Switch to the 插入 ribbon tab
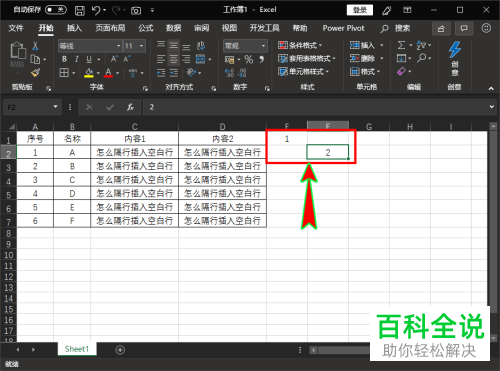This screenshot has height=371, width=500. pyautogui.click(x=74, y=28)
